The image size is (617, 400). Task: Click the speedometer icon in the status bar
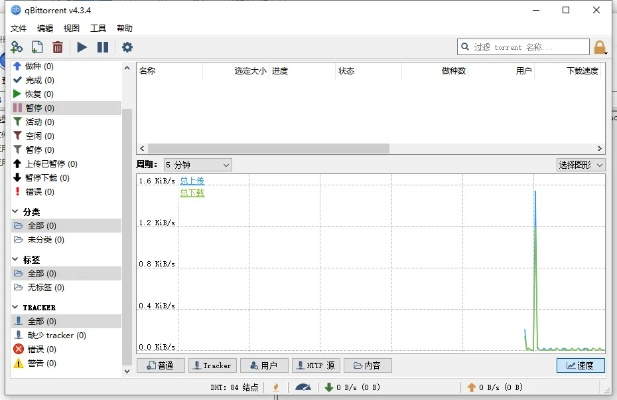coord(303,387)
